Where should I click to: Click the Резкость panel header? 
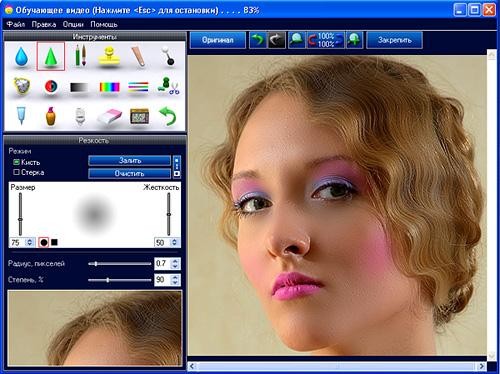tap(94, 141)
